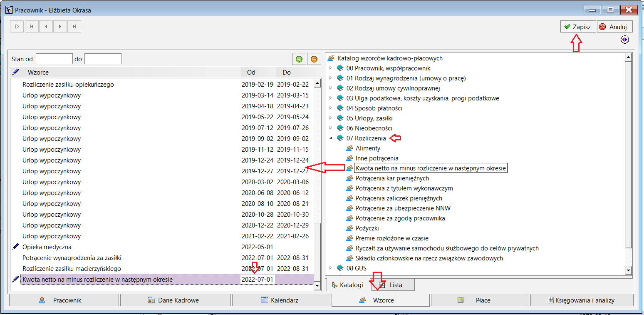
Task: Click the green plus add-pattern icon
Action: 299,59
